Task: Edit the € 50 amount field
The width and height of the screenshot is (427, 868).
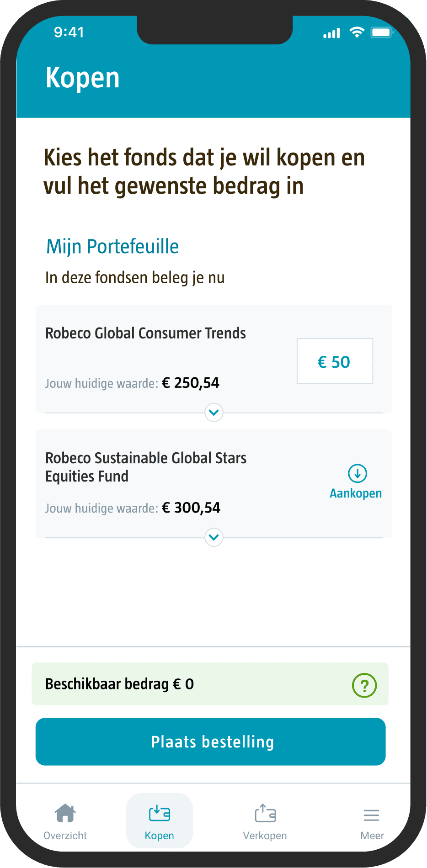Action: (335, 361)
